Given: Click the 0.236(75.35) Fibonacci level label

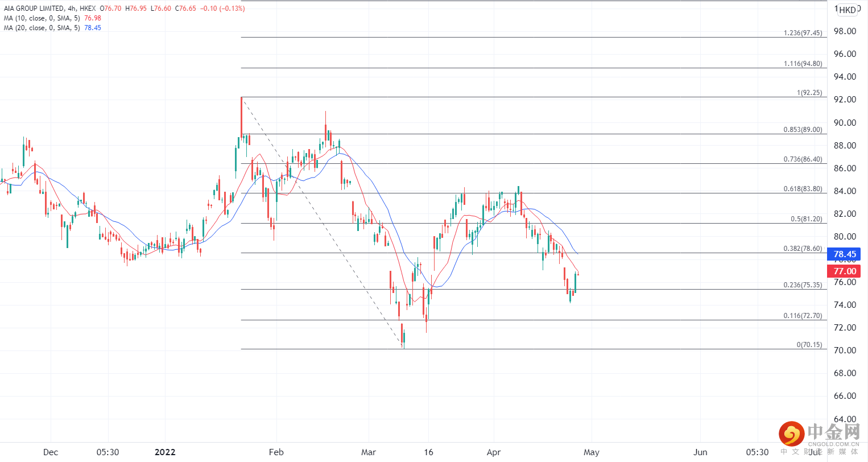Looking at the screenshot, I should click(x=803, y=285).
